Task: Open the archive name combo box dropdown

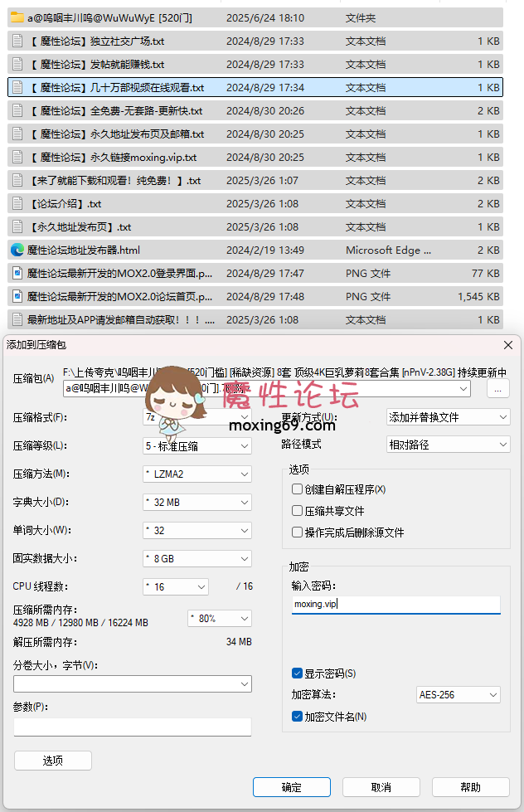Action: 463,388
